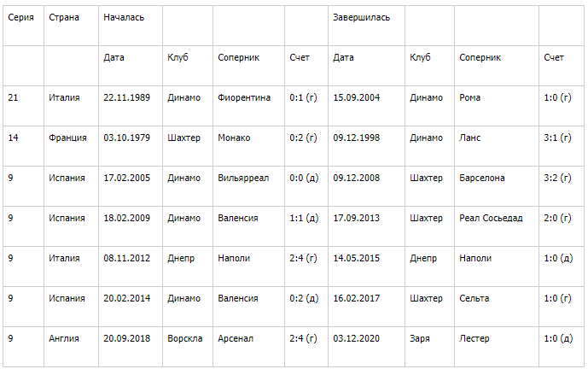Select the Арсенал cell

pos(236,338)
